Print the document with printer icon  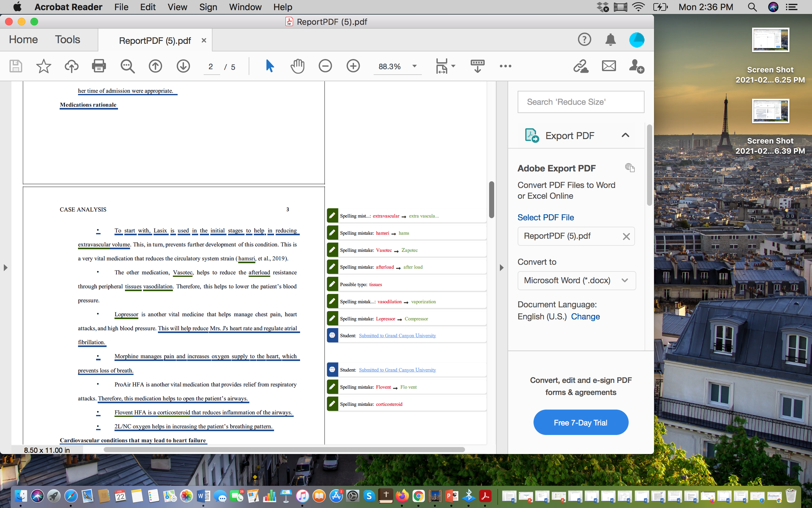tap(99, 66)
